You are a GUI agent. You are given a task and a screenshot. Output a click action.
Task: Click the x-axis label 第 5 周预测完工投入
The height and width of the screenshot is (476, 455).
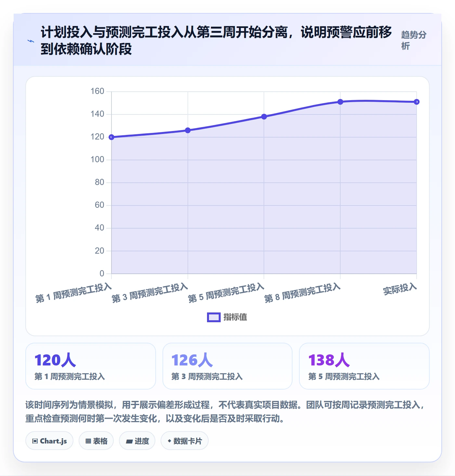click(x=226, y=293)
